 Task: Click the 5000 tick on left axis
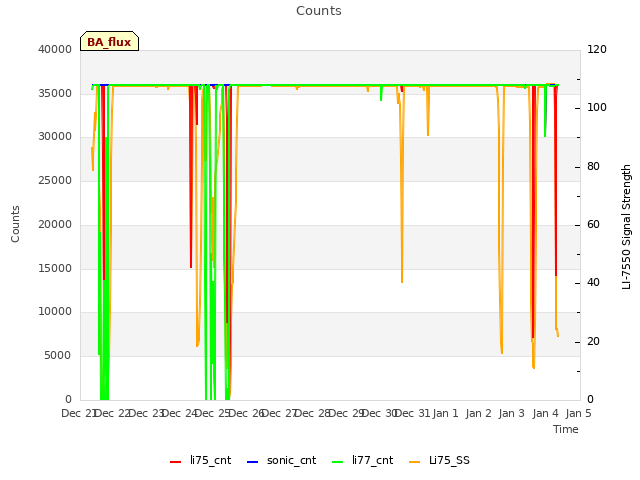coord(58,356)
